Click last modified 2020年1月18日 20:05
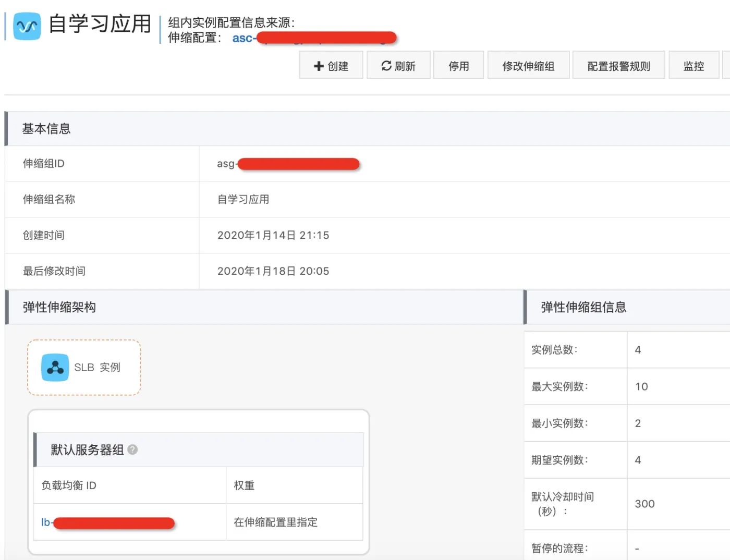This screenshot has height=560, width=730. 273,271
